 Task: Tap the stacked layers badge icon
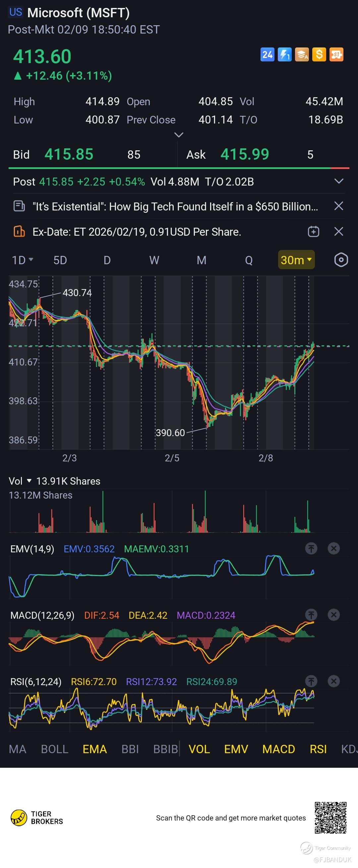tap(302, 54)
